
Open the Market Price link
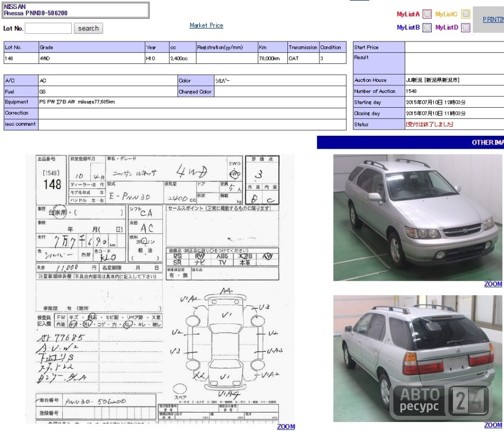pyautogui.click(x=207, y=25)
